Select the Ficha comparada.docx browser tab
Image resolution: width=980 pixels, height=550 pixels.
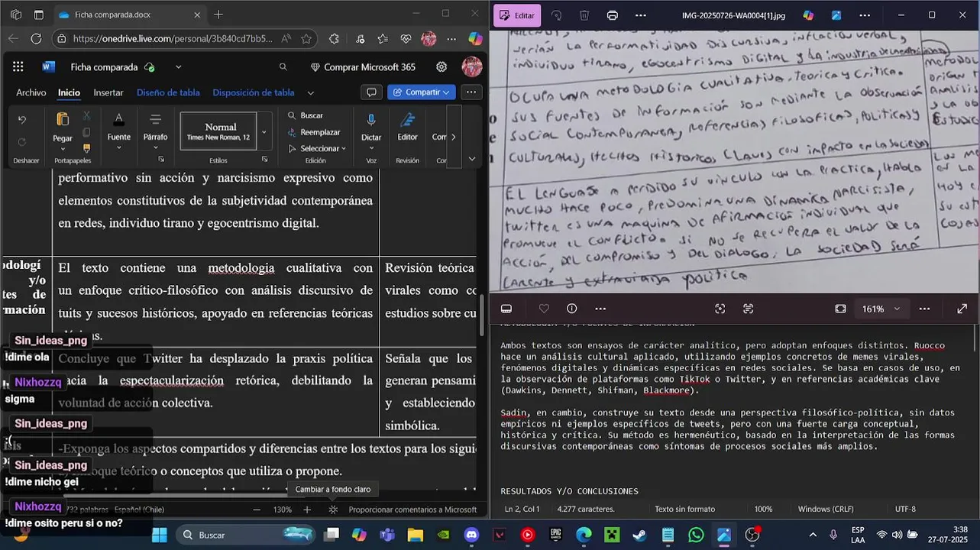click(129, 15)
